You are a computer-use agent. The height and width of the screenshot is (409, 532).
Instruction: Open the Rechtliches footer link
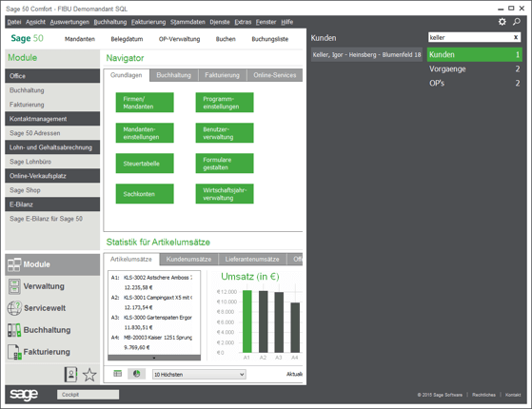tap(483, 395)
